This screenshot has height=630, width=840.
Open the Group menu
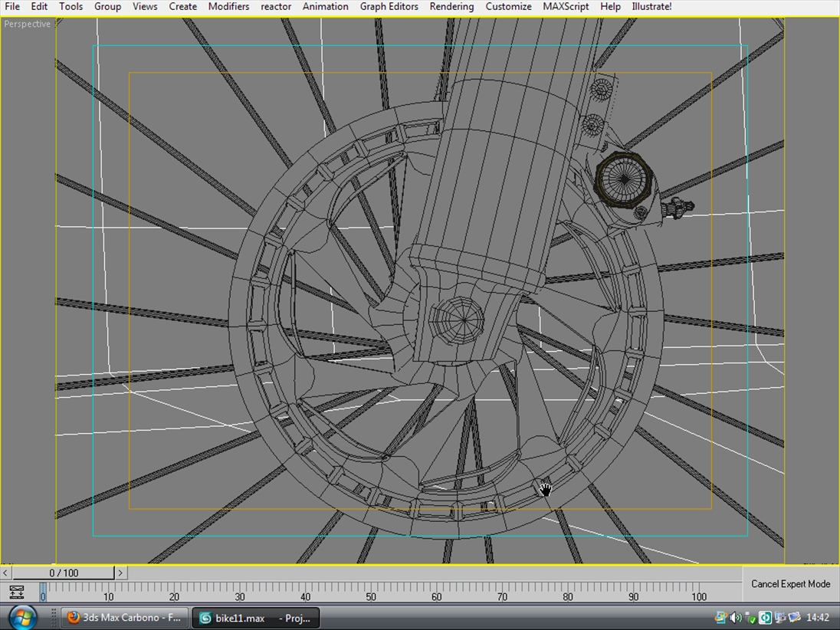click(107, 6)
